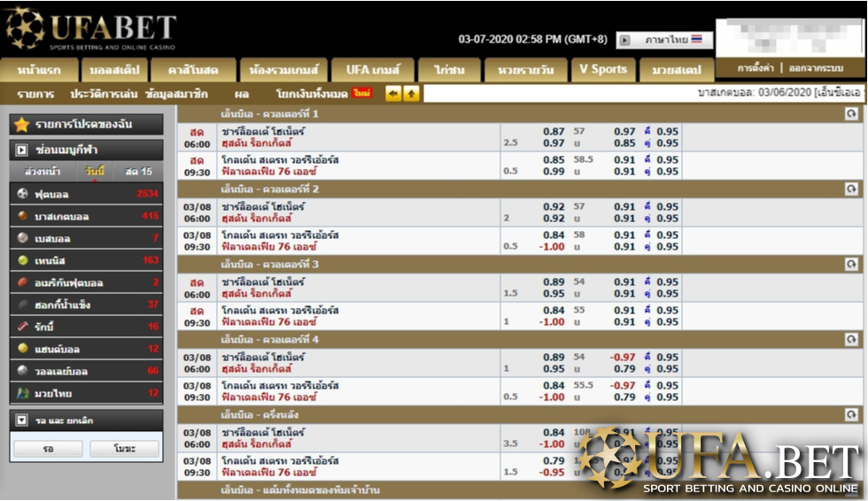Select the volleyball icon
Viewport: 868px width, 501px height.
click(23, 371)
